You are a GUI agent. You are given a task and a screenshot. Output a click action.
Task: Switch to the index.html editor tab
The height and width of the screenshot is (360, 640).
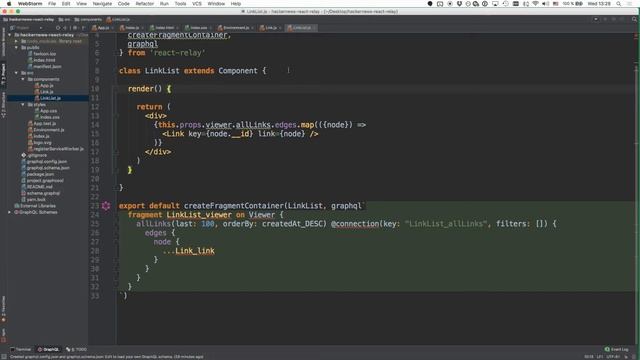click(x=164, y=28)
